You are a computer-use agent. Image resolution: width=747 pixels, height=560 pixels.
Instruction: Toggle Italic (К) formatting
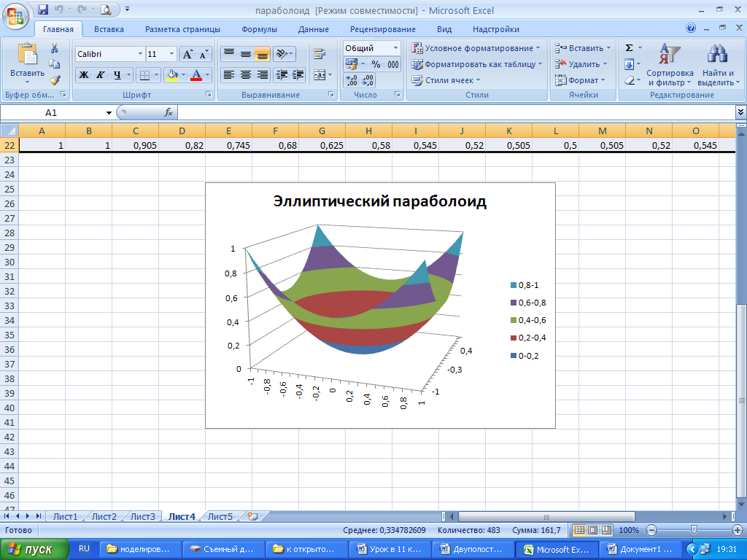[100, 75]
